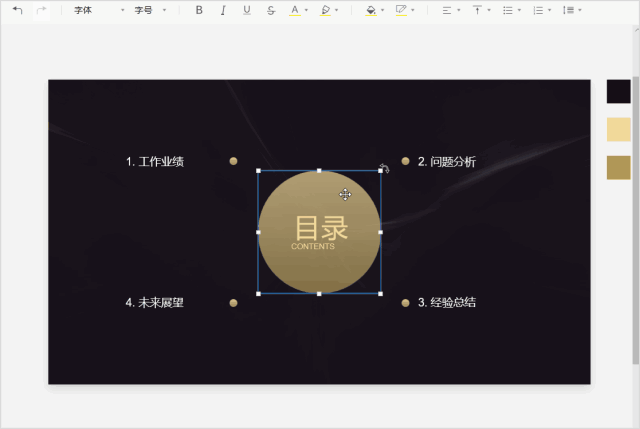Click the circle's right-middle resize handle

(380, 232)
